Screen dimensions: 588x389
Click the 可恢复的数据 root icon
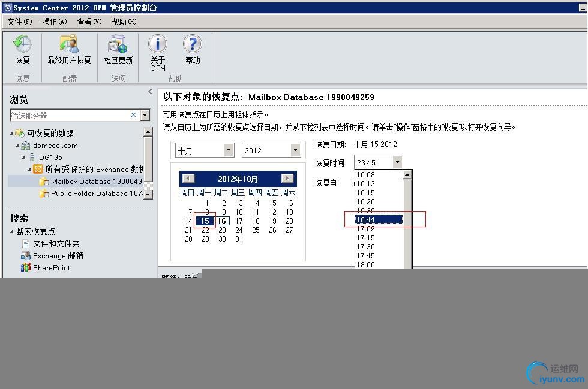coord(19,133)
